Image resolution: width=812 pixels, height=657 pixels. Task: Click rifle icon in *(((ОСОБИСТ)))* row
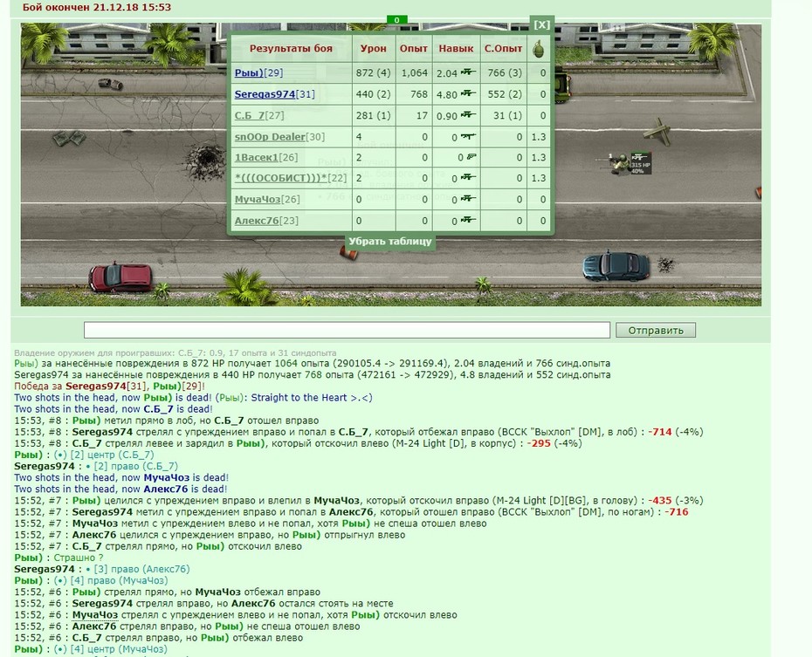click(x=468, y=177)
